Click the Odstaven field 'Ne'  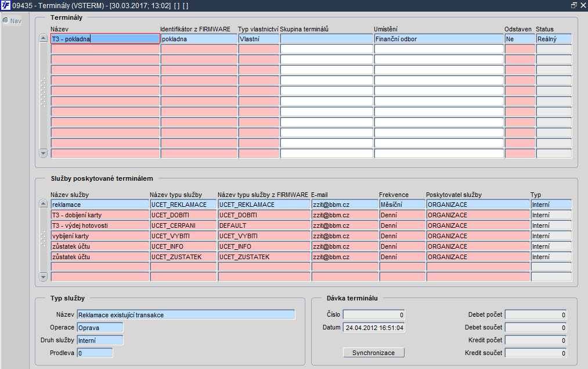(520, 39)
